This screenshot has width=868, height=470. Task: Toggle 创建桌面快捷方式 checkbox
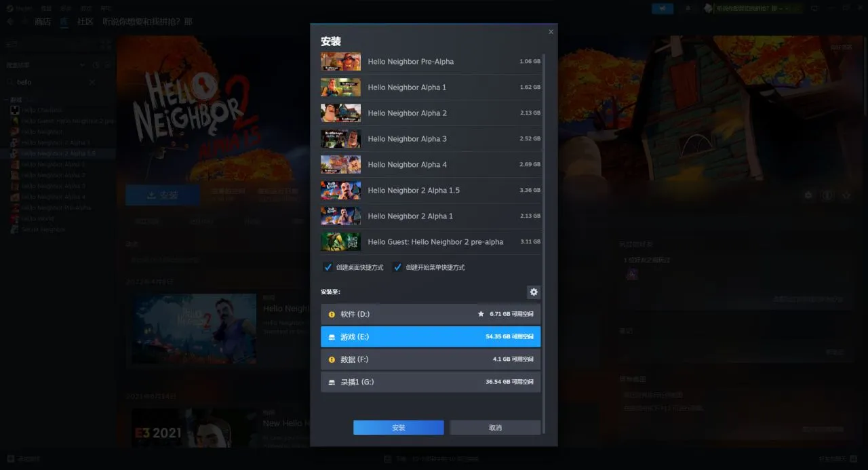click(x=328, y=267)
